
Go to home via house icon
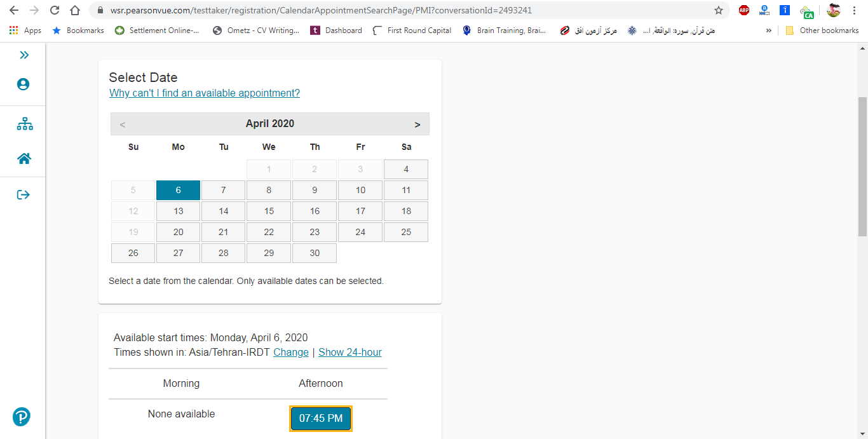coord(24,159)
